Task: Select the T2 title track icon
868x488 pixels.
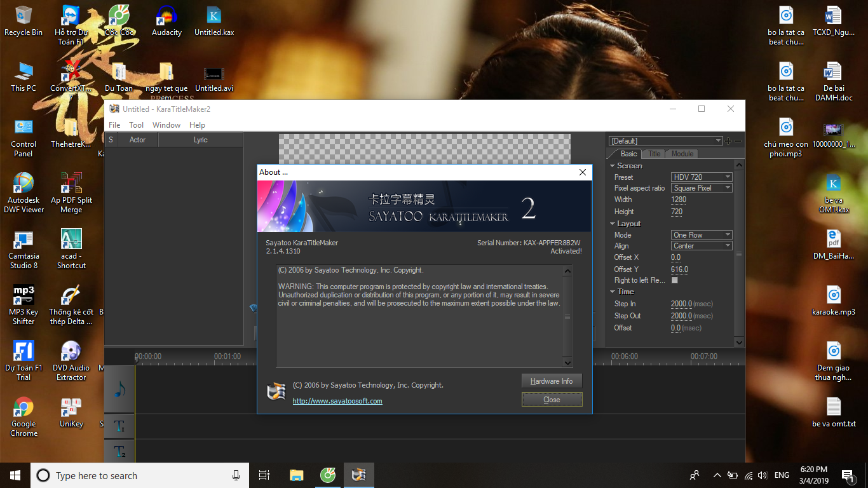Action: [119, 451]
